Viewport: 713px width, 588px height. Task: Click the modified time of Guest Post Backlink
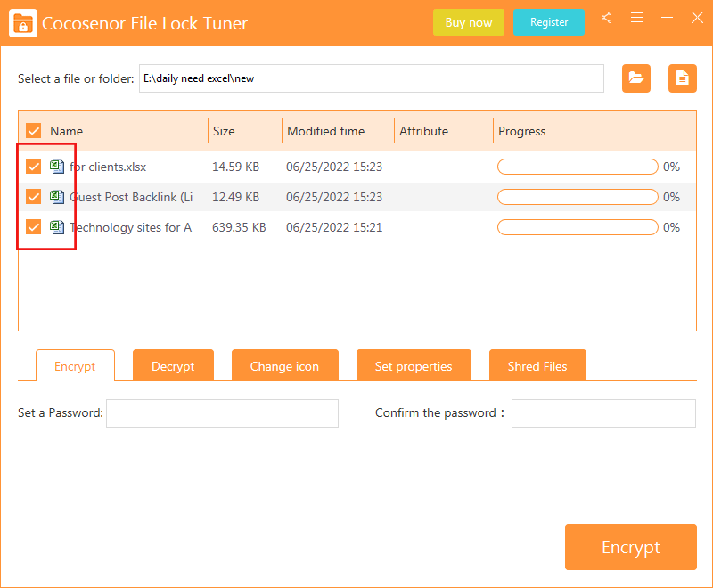334,197
